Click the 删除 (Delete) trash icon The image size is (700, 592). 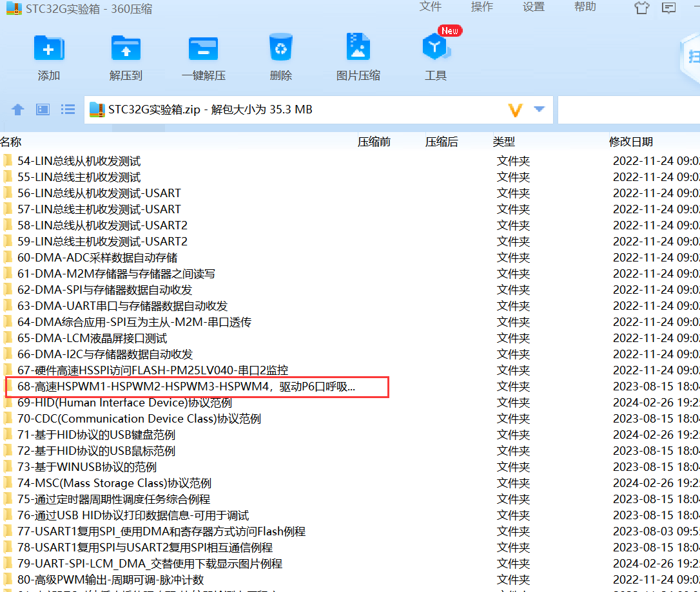(281, 47)
